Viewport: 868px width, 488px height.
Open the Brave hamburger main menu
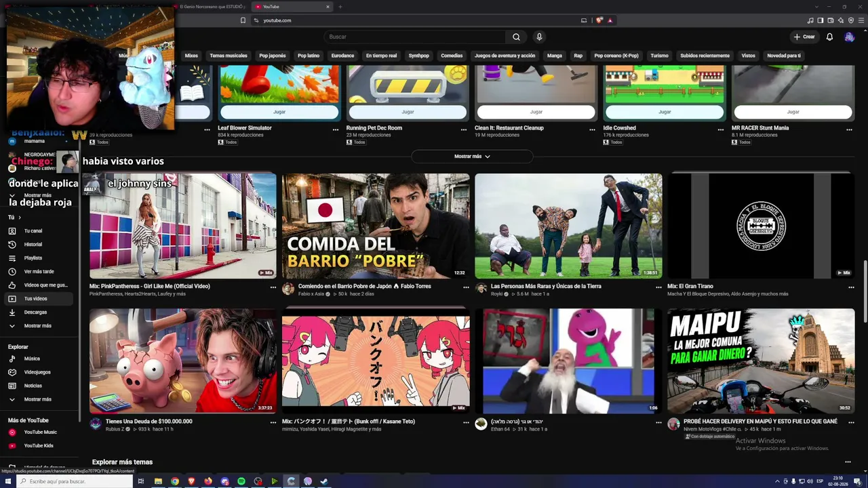[x=861, y=20]
